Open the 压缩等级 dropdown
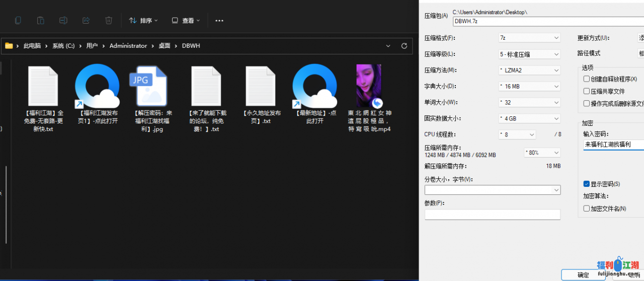The height and width of the screenshot is (281, 644). tap(529, 54)
